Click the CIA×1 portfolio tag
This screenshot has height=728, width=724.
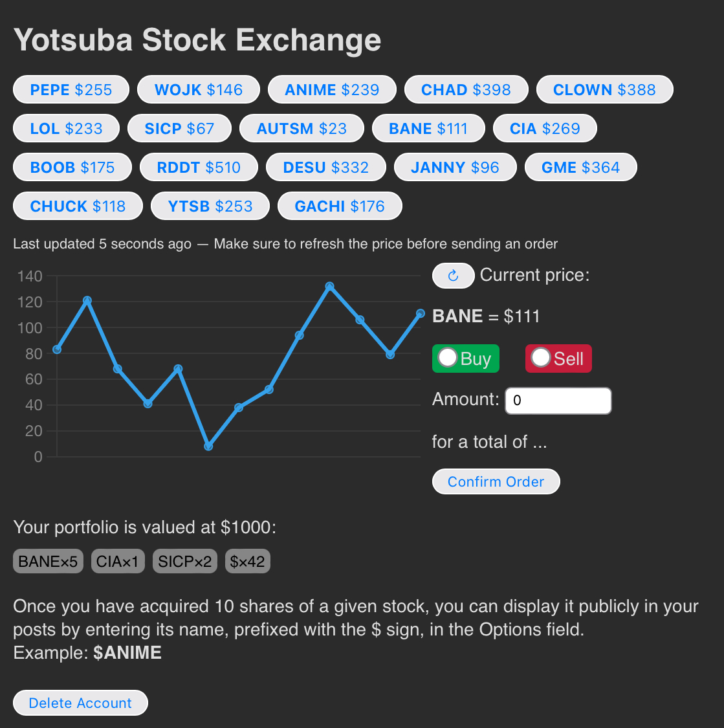pos(117,561)
